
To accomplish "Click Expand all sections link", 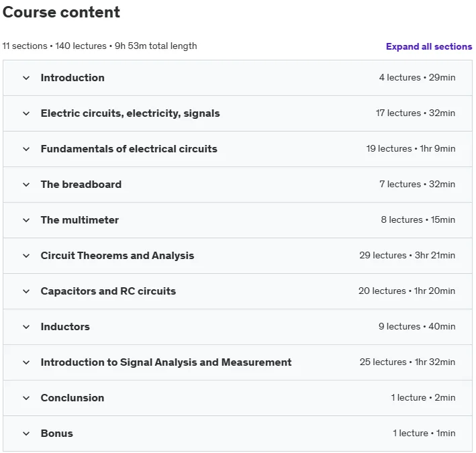I will coord(429,46).
